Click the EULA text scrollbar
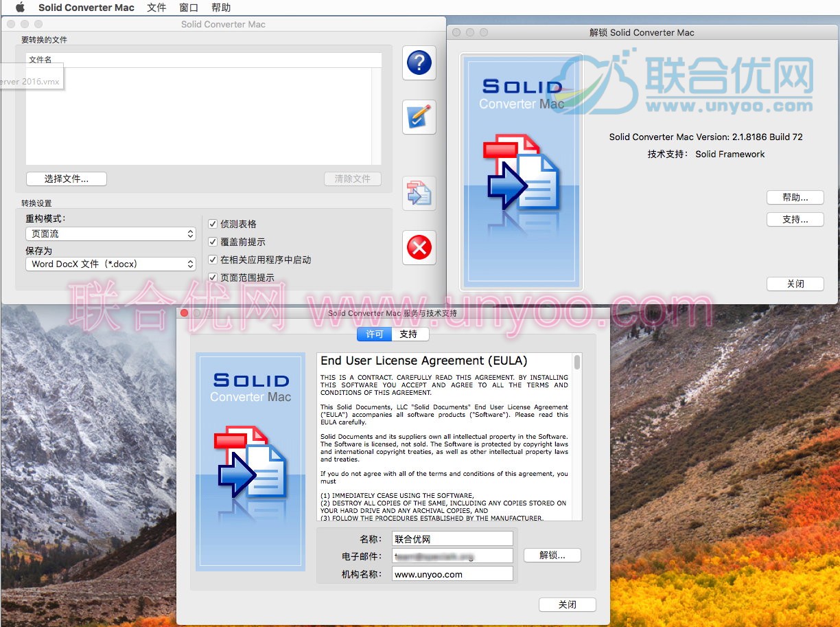The image size is (840, 627). [x=577, y=437]
